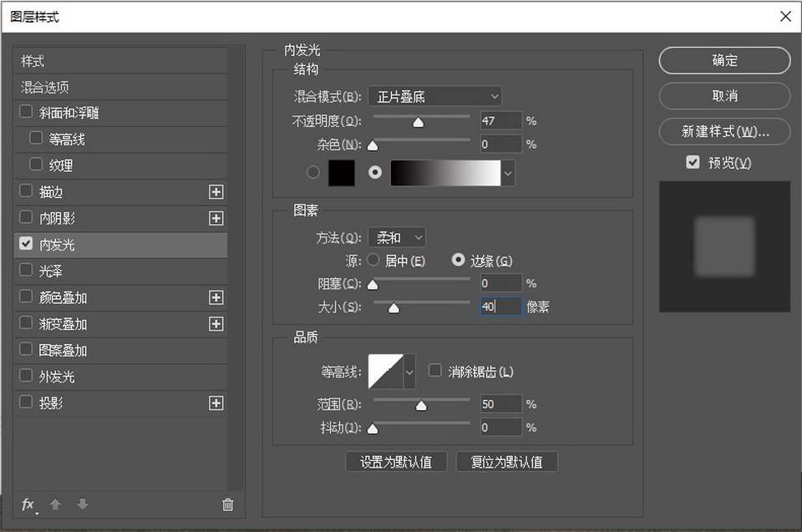802x532 pixels.
Task: Add another 颜色叠加 effect with plus icon
Action: (216, 298)
